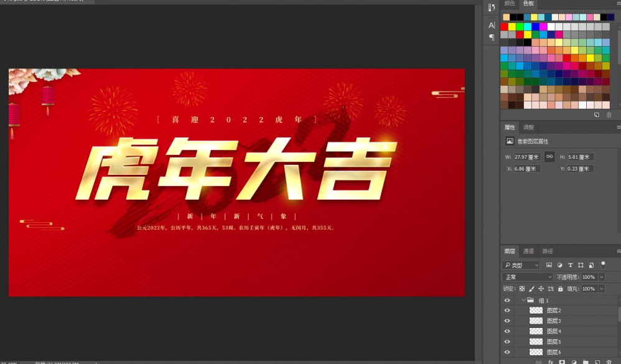The width and height of the screenshot is (621, 364).
Task: Delete layer using the trash icon
Action: pos(610,361)
